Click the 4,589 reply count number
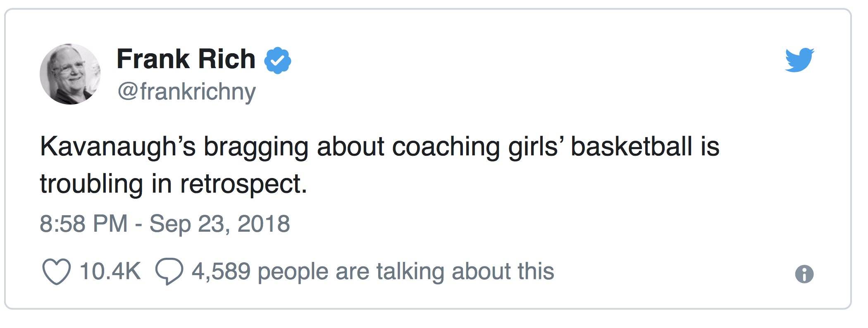868x328 pixels. click(221, 272)
